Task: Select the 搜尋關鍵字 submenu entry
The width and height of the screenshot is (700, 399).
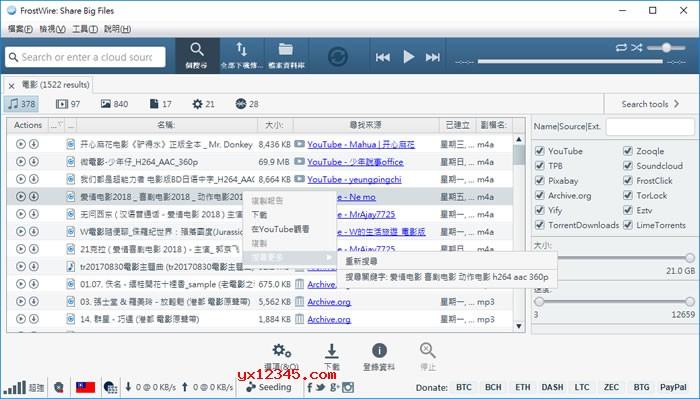Action: pyautogui.click(x=447, y=277)
